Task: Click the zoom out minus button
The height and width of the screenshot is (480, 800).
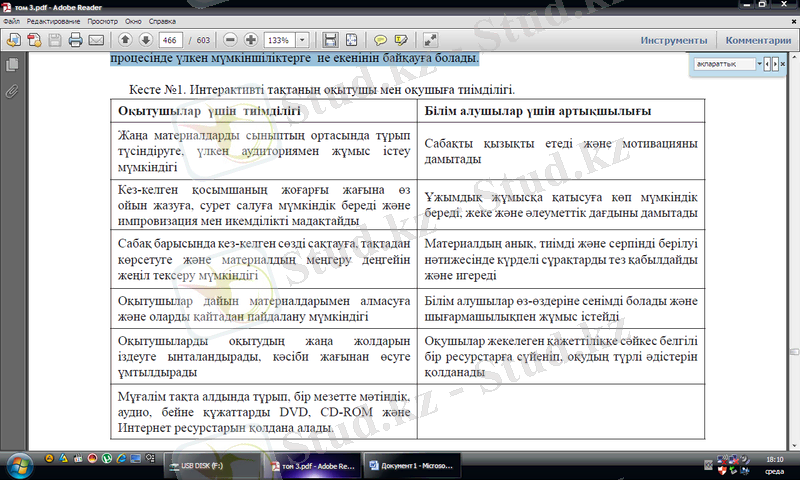Action: (x=229, y=40)
